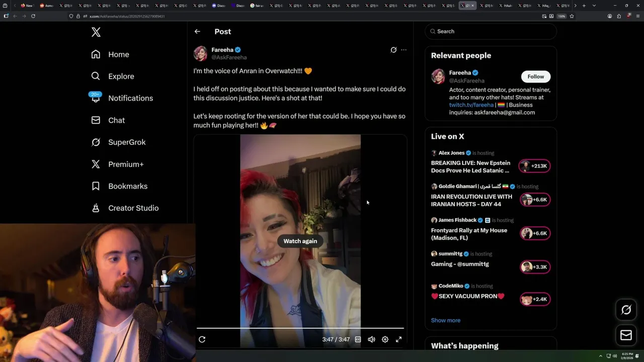Click the +3.3K badge for summit1g

click(x=535, y=267)
